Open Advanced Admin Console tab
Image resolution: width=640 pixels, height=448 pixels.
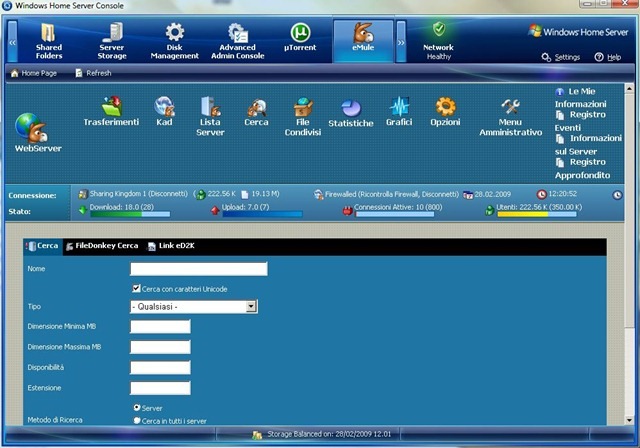coord(238,42)
